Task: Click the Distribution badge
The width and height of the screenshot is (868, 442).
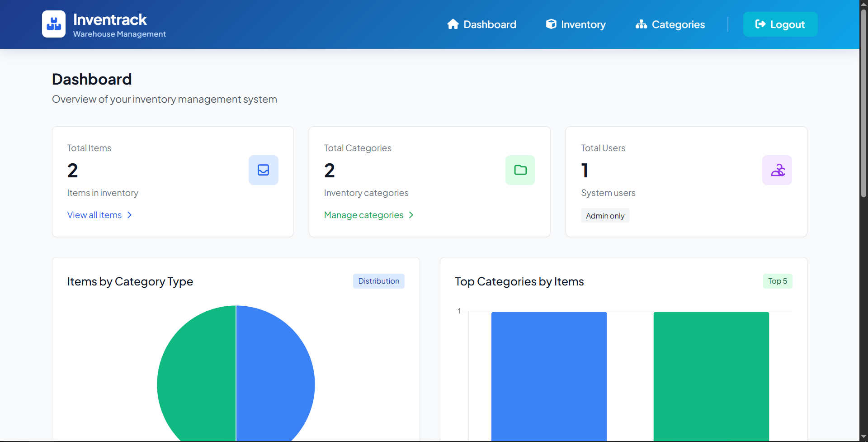Action: [379, 281]
